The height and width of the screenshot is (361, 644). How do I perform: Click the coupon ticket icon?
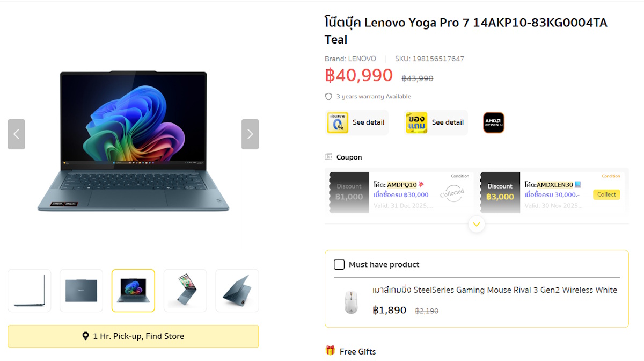pos(328,157)
